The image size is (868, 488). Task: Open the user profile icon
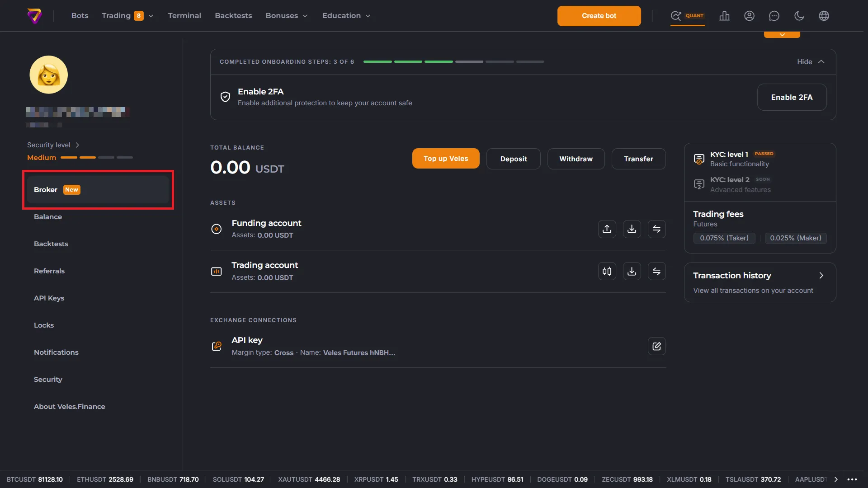tap(749, 16)
